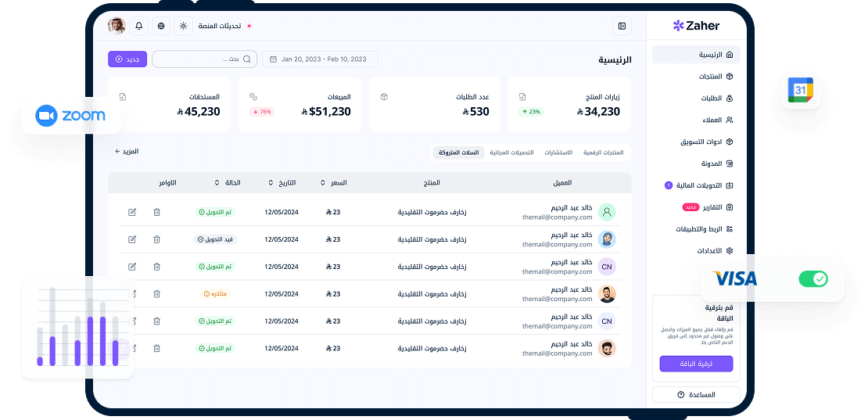This screenshot has height=420, width=868.
Task: Switch to the المنتجات الرقمية tab
Action: pyautogui.click(x=603, y=153)
